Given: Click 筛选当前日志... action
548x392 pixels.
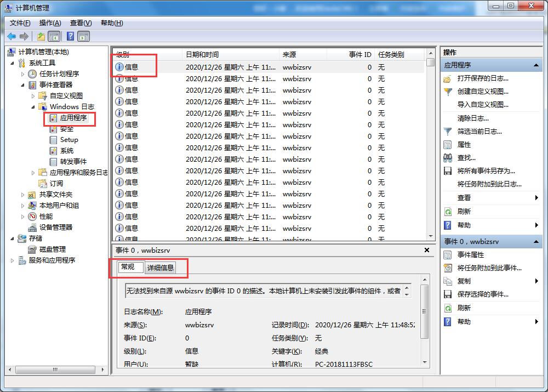Looking at the screenshot, I should tap(480, 132).
